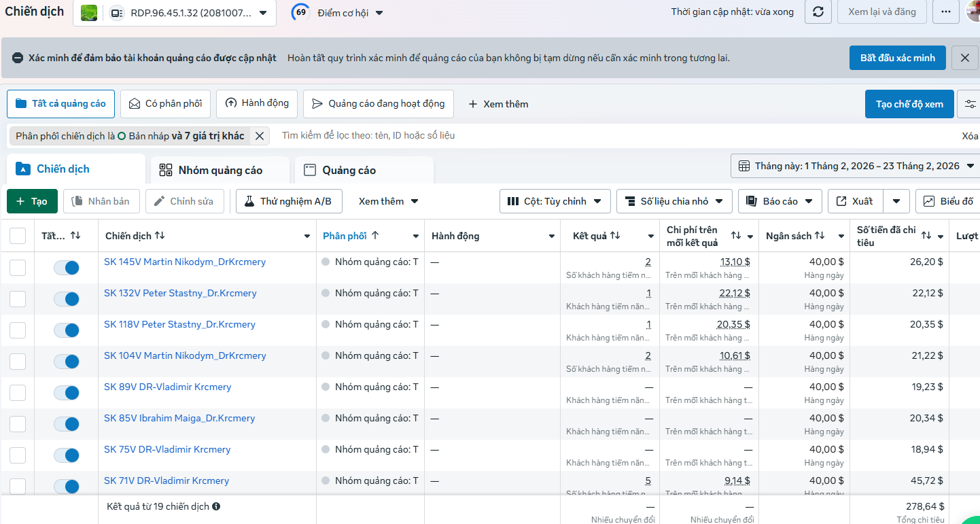Tick the select-all campaigns header checkbox
The height and width of the screenshot is (524, 980).
[18, 236]
